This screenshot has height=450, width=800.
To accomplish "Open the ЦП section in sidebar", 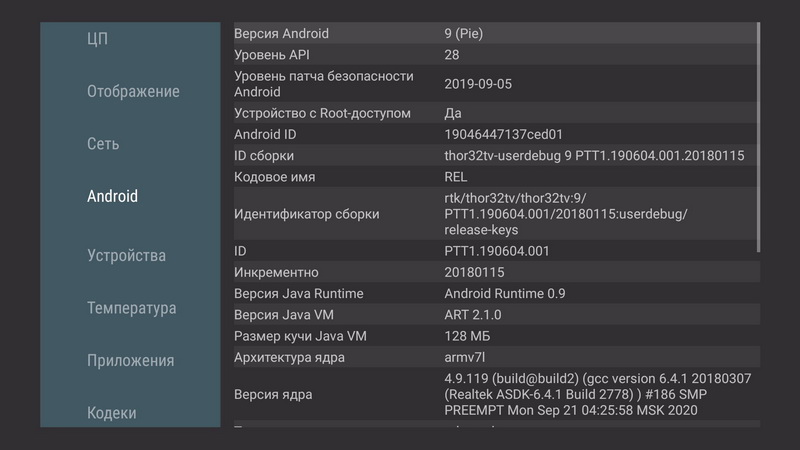I will coord(97,39).
